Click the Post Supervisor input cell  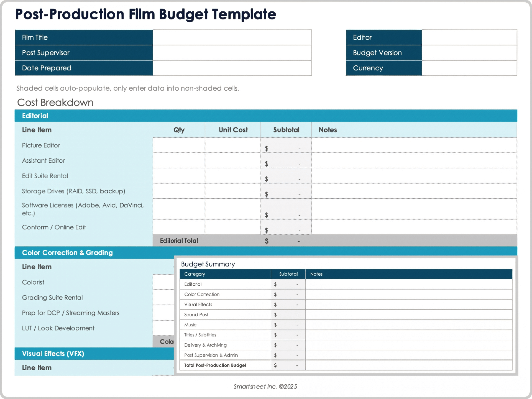232,53
